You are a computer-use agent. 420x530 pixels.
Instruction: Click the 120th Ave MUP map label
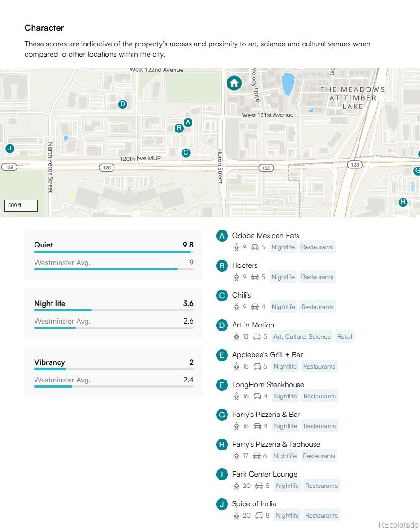point(140,158)
